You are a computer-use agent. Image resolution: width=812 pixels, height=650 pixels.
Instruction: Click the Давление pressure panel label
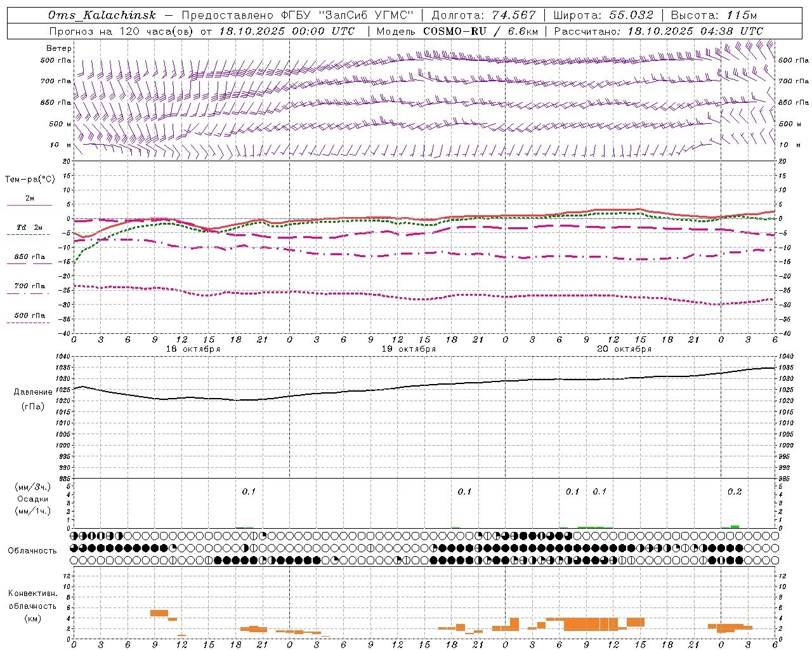pos(32,392)
